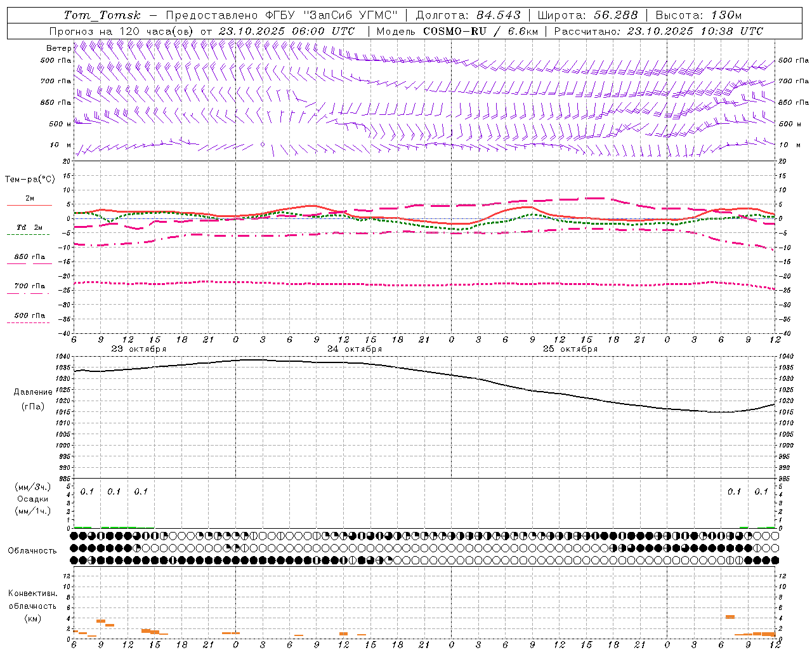Click the 'Тем-ра(°C)' temperature axis label
Image resolution: width=812 pixels, height=650 pixels.
click(30, 180)
